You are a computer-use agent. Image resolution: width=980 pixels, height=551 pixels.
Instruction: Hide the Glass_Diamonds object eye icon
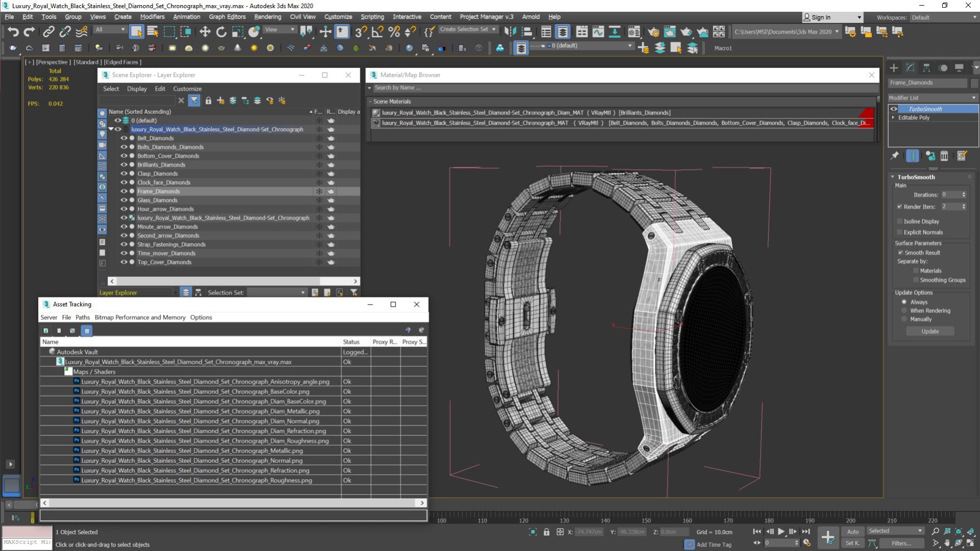click(124, 200)
